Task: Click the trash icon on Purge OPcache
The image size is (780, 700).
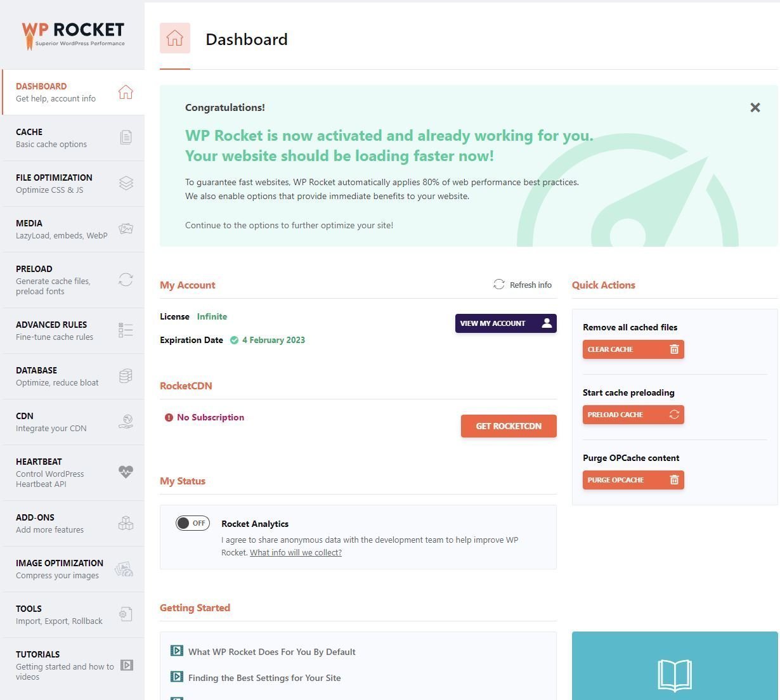Action: pyautogui.click(x=674, y=480)
